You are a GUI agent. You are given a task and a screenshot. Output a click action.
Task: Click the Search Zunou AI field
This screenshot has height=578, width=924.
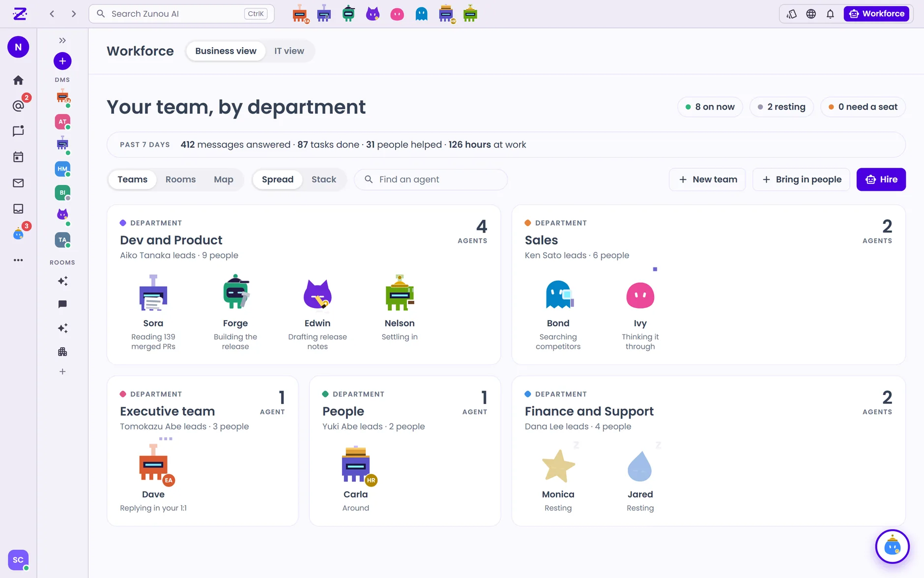tap(181, 14)
